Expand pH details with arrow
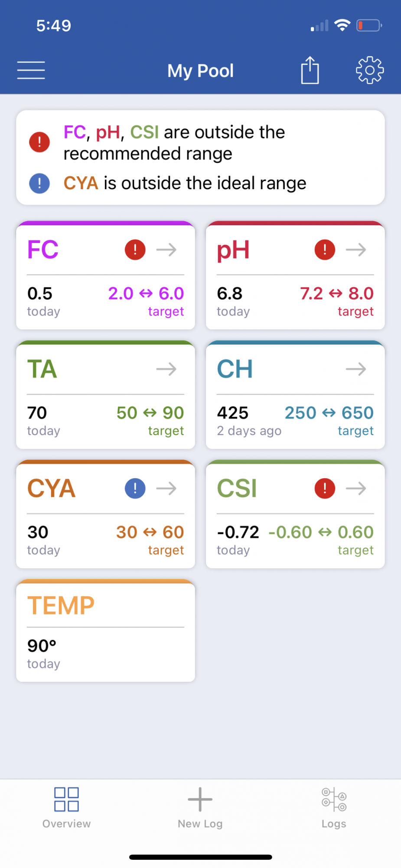Screen dimensions: 401x868 (356, 250)
